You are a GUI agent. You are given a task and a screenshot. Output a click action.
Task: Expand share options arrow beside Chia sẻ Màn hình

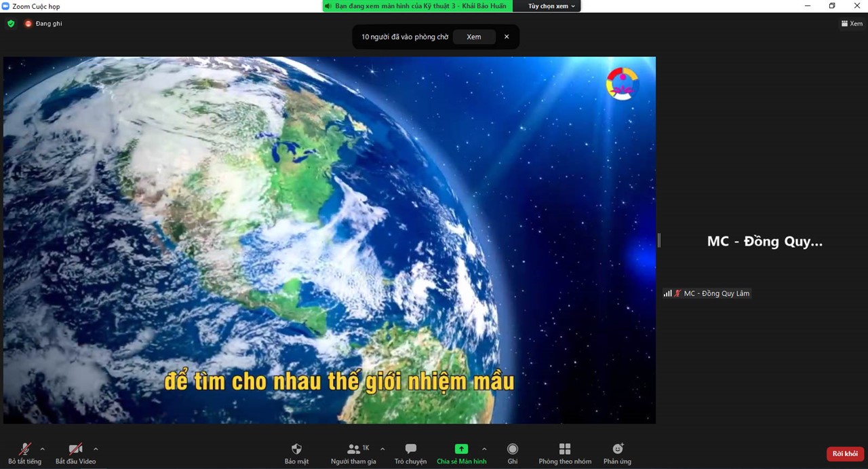[484, 449]
